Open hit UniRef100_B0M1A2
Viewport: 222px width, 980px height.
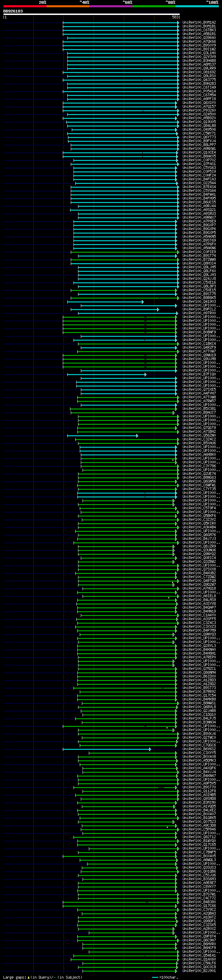[199, 23]
